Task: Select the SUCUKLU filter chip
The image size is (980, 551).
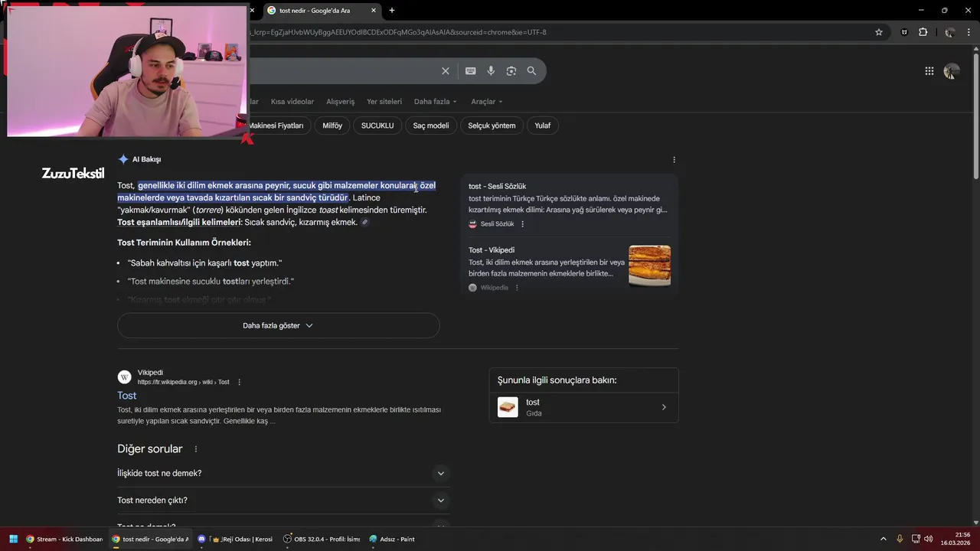Action: point(377,126)
